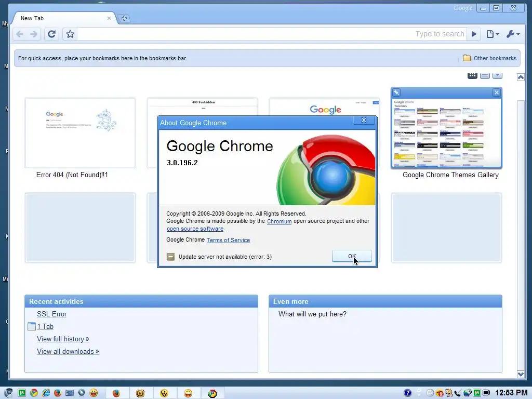
Task: Click the Go arrow beside search box
Action: 474,34
